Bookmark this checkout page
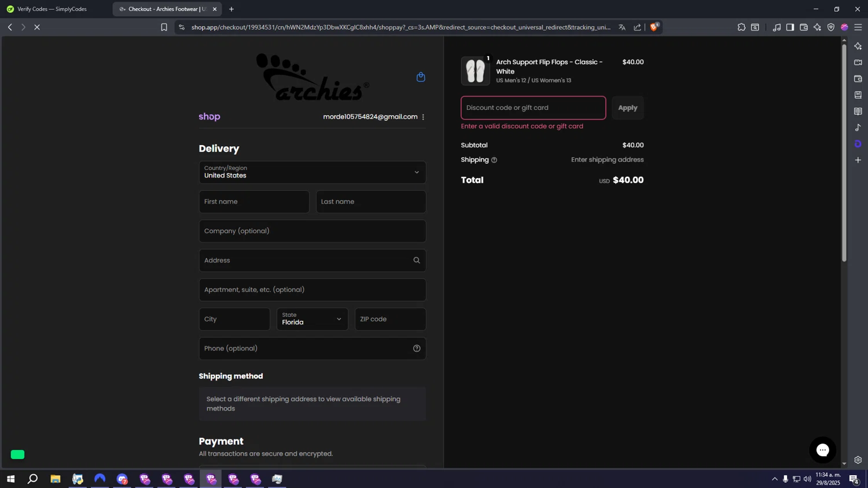 click(164, 27)
